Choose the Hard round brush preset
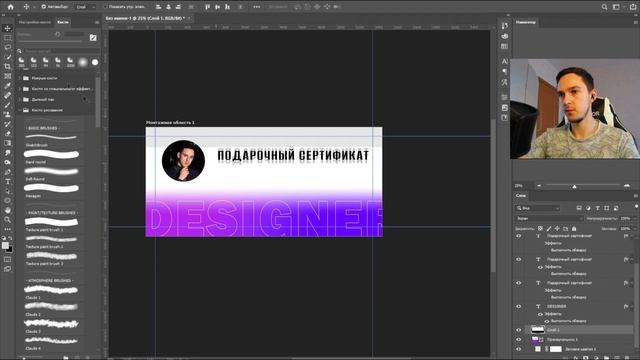This screenshot has width=640, height=360. coord(51,155)
